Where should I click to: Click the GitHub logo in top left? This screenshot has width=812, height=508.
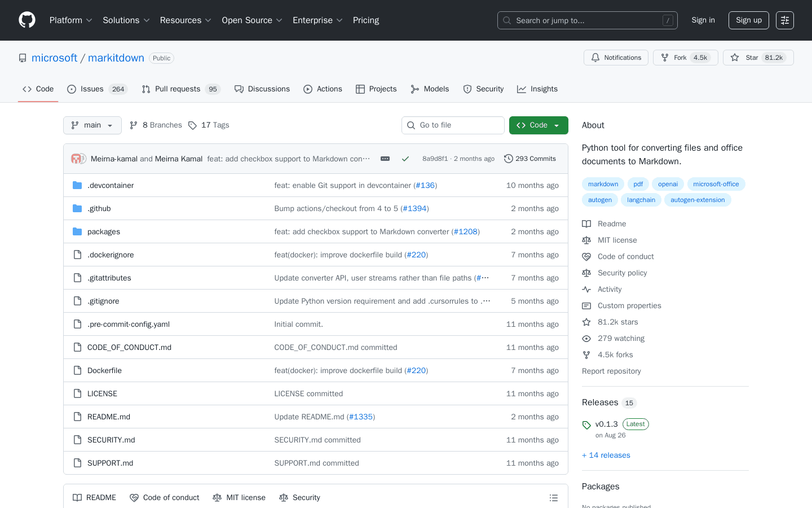(x=27, y=20)
